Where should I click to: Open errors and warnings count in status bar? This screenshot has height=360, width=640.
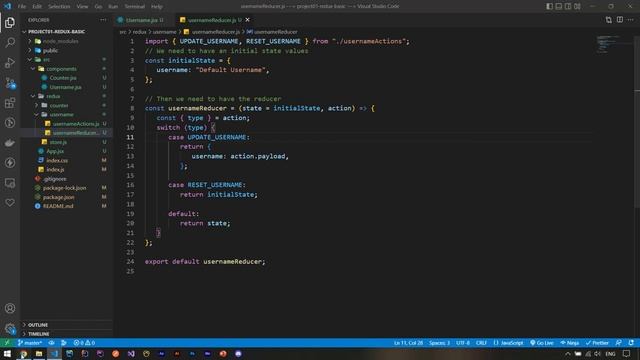84,343
